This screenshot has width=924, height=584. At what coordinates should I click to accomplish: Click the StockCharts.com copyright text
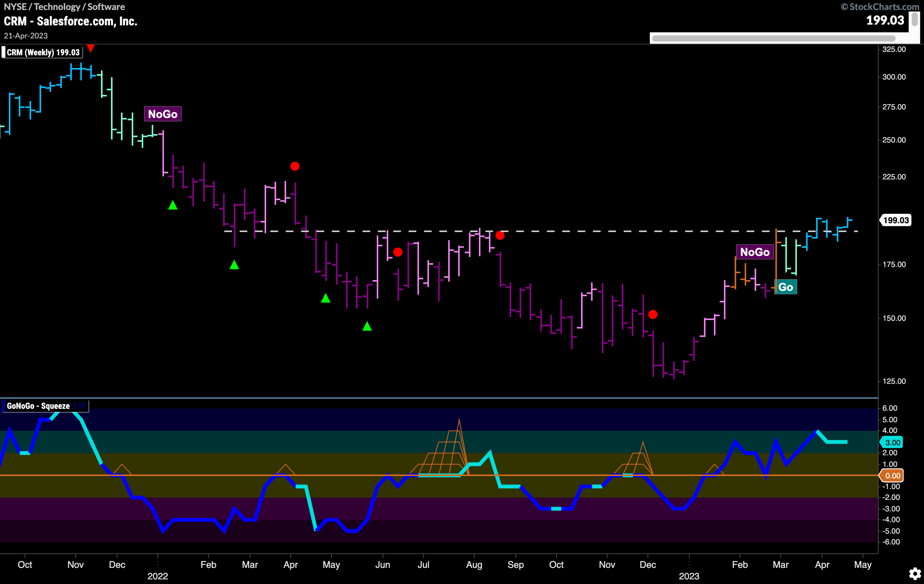[880, 7]
